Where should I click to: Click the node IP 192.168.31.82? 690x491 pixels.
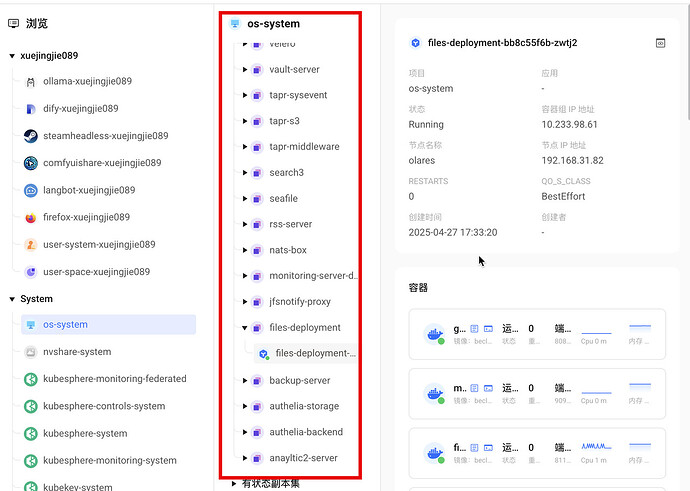tap(572, 161)
